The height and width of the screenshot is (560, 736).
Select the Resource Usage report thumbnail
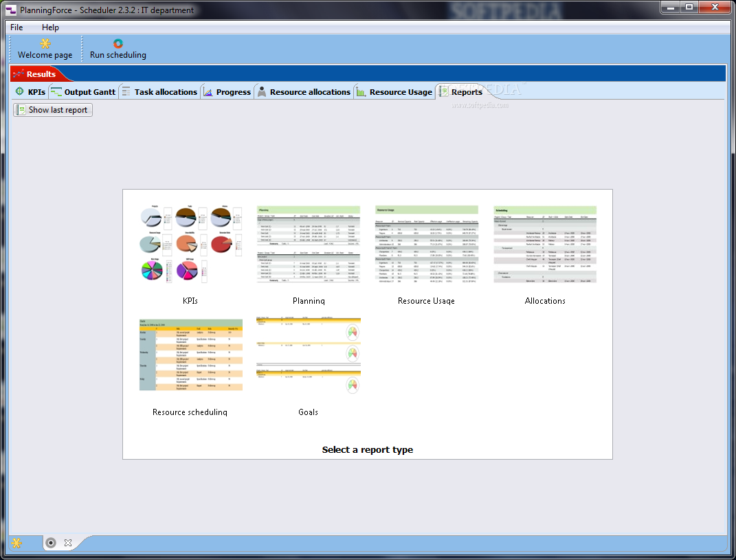[427, 244]
